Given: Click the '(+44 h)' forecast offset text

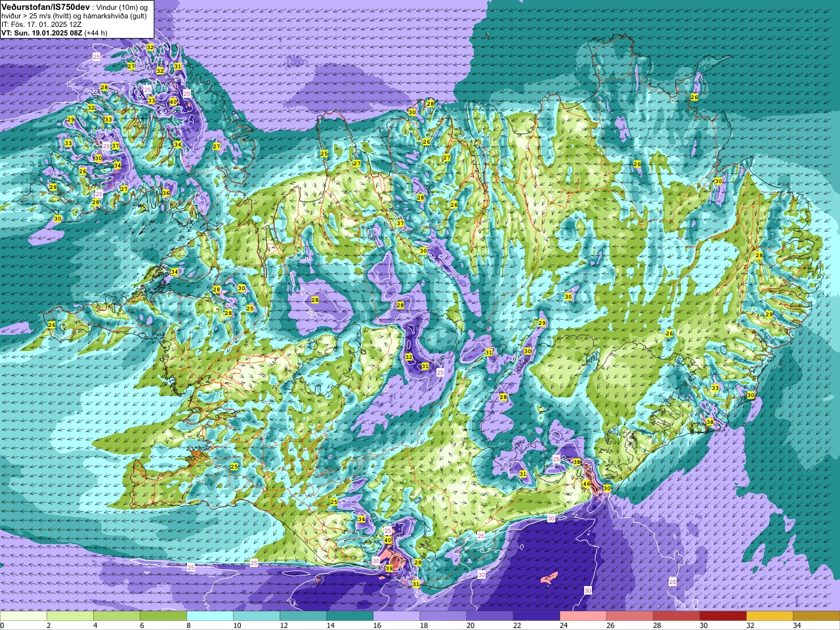Looking at the screenshot, I should (96, 33).
